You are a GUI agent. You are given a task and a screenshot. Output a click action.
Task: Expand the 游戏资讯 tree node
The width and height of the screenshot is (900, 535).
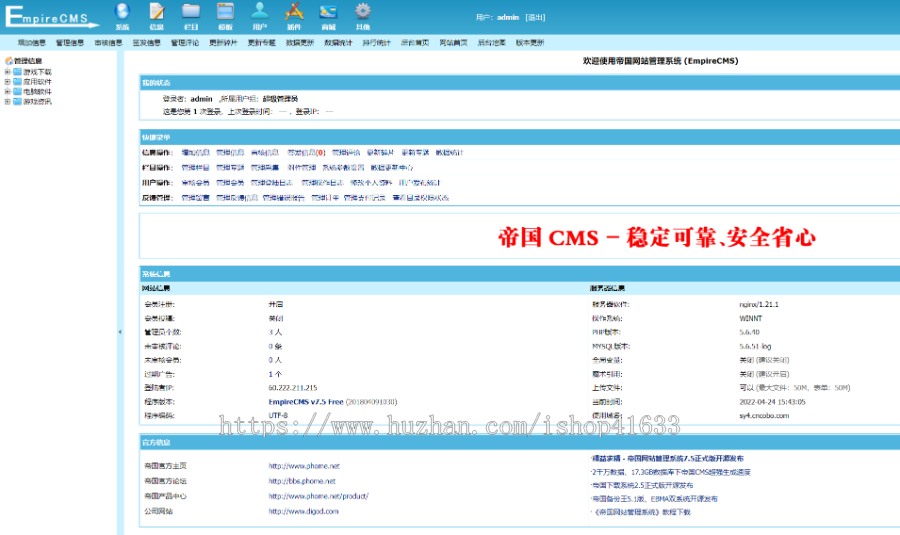pyautogui.click(x=7, y=101)
